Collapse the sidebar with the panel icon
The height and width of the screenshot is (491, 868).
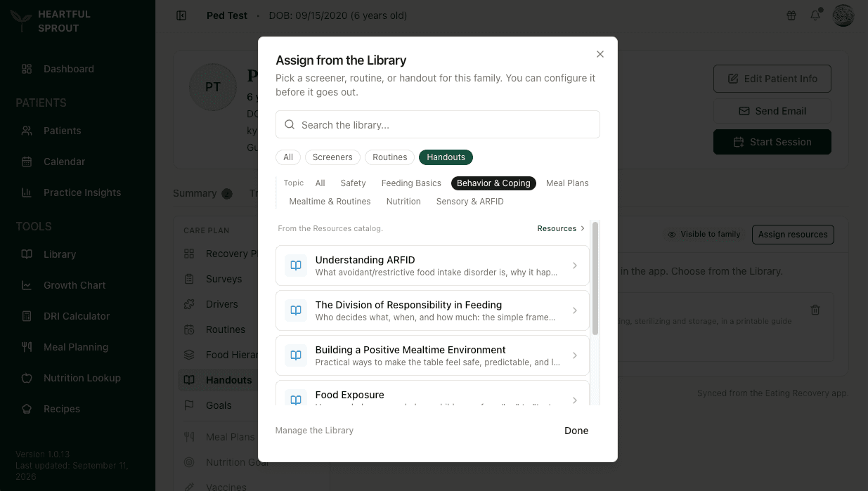pyautogui.click(x=181, y=15)
